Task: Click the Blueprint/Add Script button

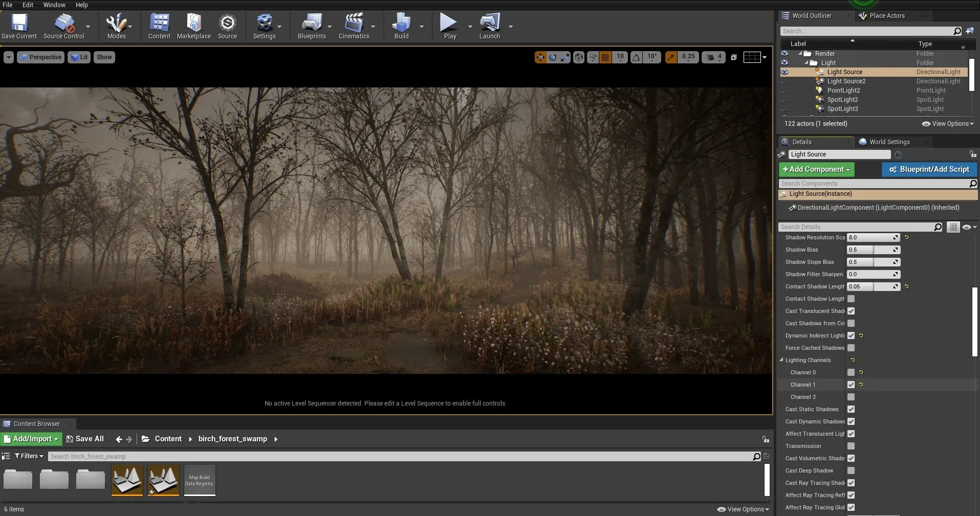Action: tap(929, 169)
